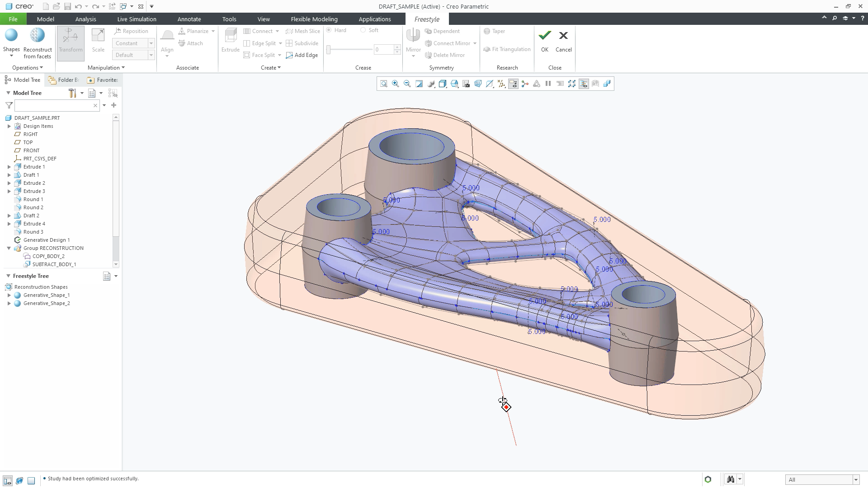Open datum display filters icon

click(x=501, y=84)
